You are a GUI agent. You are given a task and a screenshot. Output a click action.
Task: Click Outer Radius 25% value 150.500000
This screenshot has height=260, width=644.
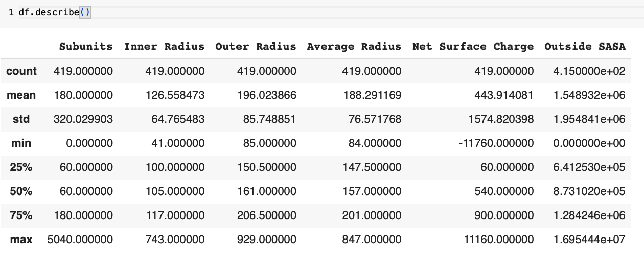(x=267, y=167)
